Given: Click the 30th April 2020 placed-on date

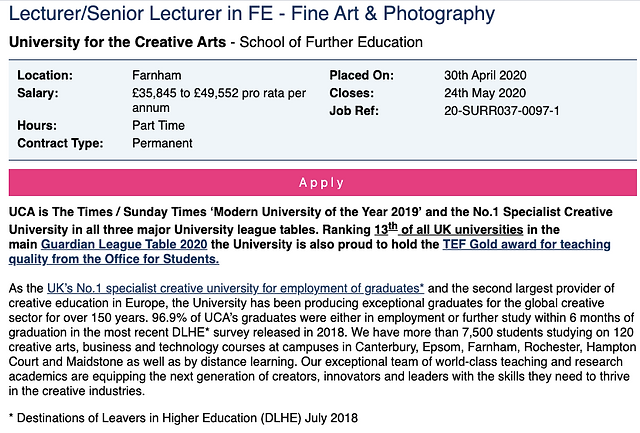Looking at the screenshot, I should click(485, 75).
